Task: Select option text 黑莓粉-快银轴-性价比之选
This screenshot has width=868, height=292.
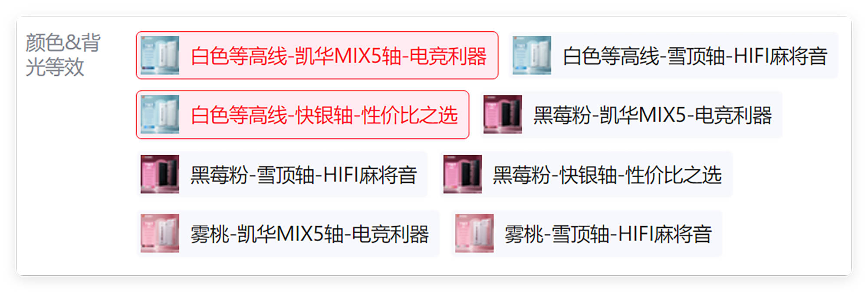Action: 607,175
